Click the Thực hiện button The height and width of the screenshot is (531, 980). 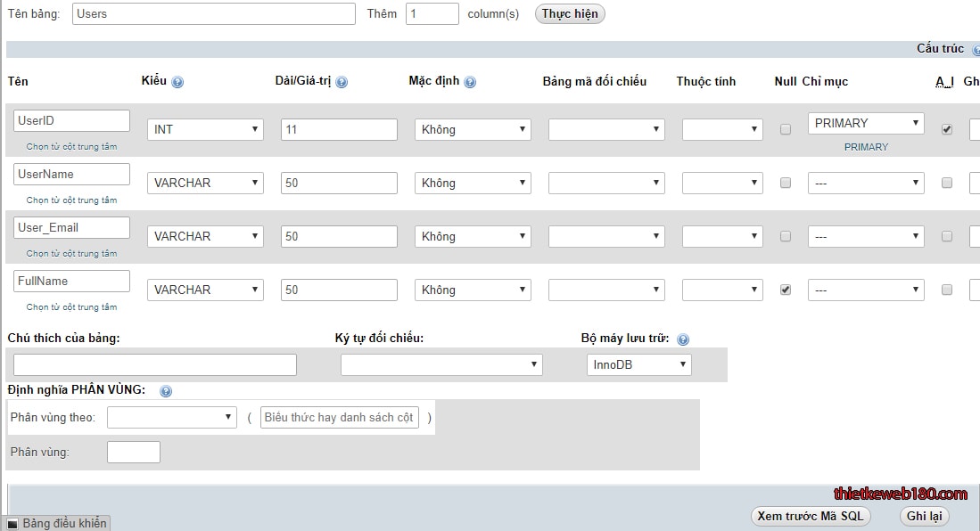click(x=570, y=14)
